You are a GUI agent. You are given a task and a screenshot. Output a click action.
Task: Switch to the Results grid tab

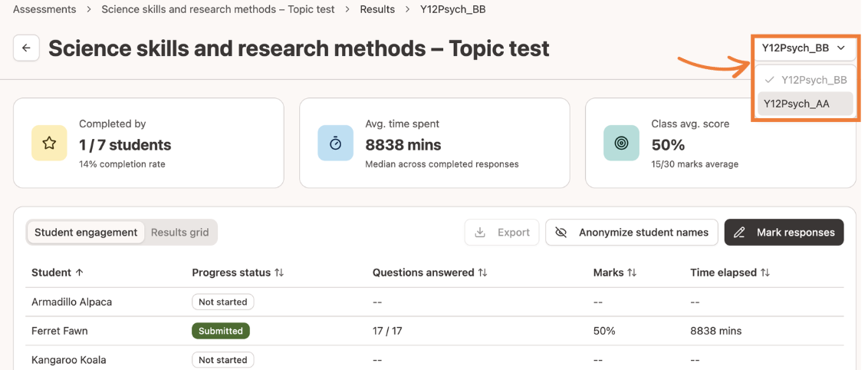coord(180,233)
